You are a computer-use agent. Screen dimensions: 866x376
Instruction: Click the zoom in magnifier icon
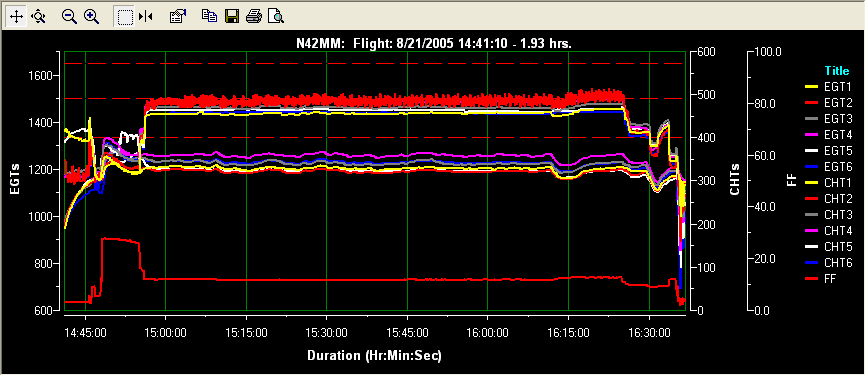[x=92, y=17]
